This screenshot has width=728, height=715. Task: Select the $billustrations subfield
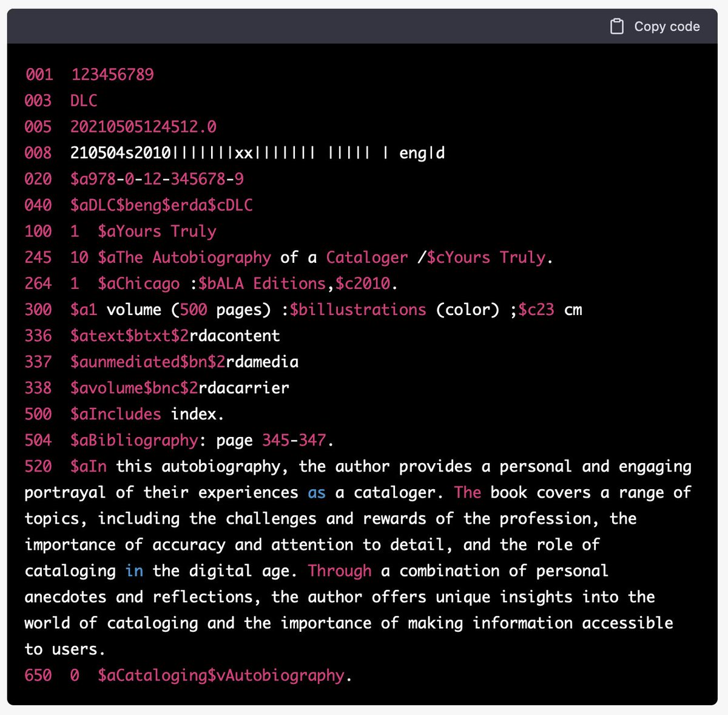358,310
